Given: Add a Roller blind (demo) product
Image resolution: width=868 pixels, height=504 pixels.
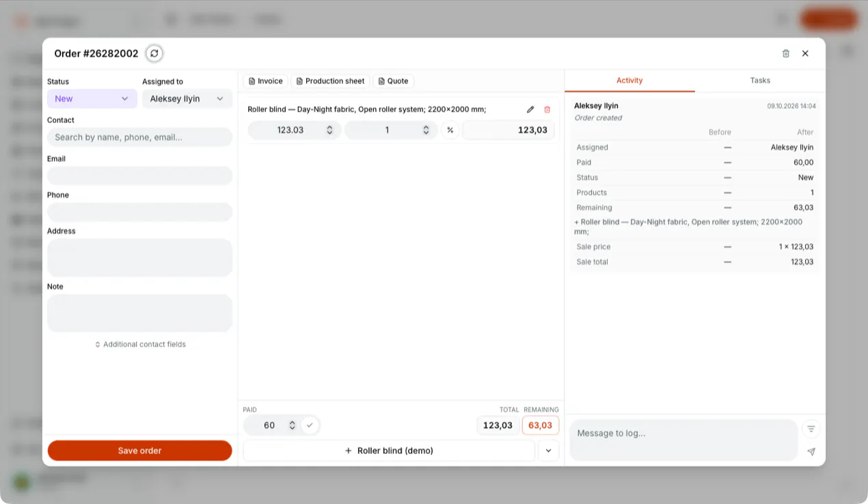Looking at the screenshot, I should pos(389,451).
